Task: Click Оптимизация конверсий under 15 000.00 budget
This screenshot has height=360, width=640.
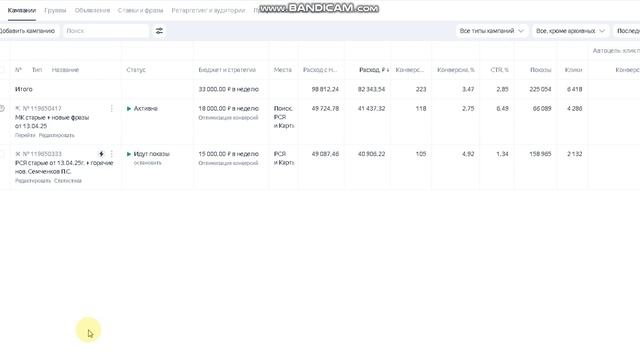Action: click(x=228, y=163)
